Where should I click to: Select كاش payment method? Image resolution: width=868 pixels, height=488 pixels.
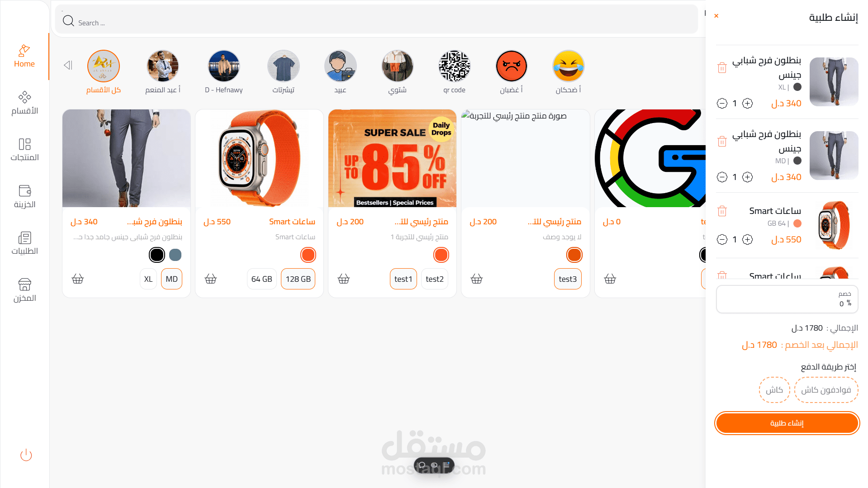[774, 390]
